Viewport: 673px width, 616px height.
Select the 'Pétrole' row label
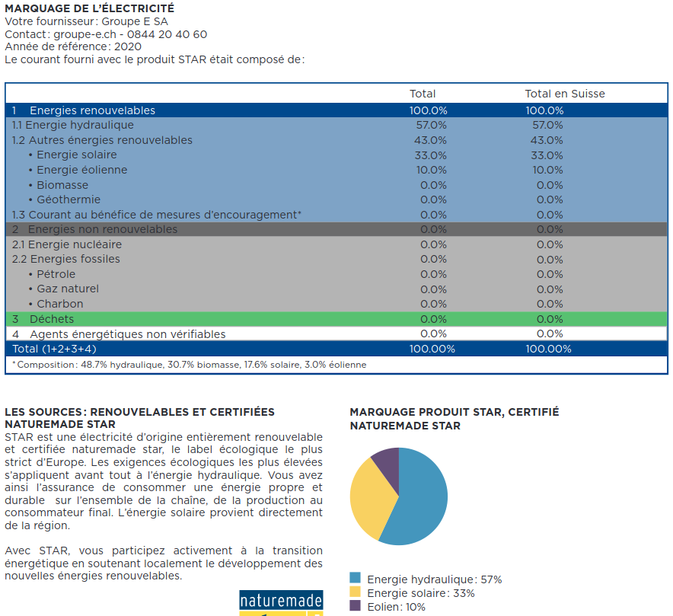click(x=56, y=274)
